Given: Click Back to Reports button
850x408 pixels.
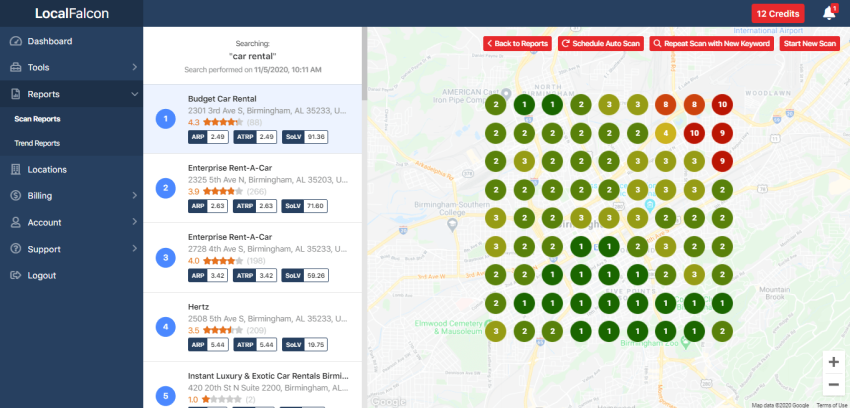Looking at the screenshot, I should click(517, 44).
